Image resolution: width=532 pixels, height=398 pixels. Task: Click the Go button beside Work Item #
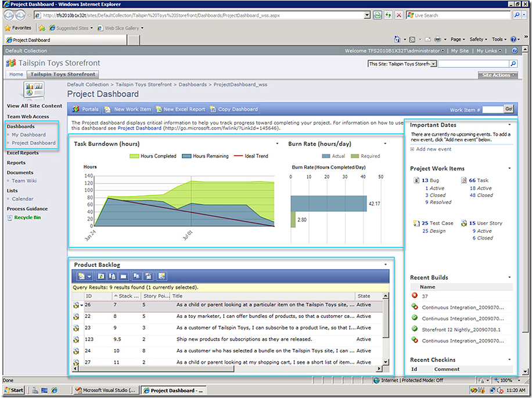point(509,109)
